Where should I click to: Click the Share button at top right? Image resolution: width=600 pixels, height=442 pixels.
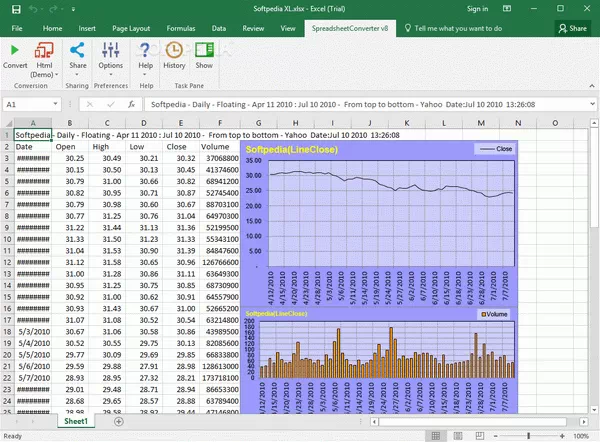point(572,29)
